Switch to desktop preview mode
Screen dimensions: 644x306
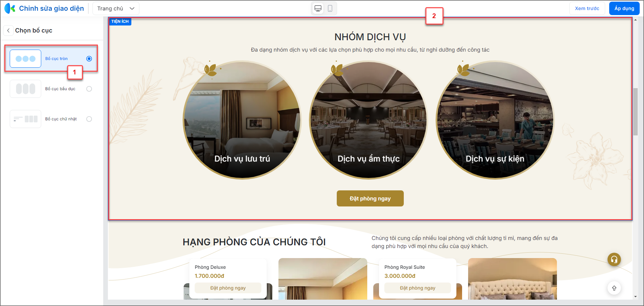(318, 8)
